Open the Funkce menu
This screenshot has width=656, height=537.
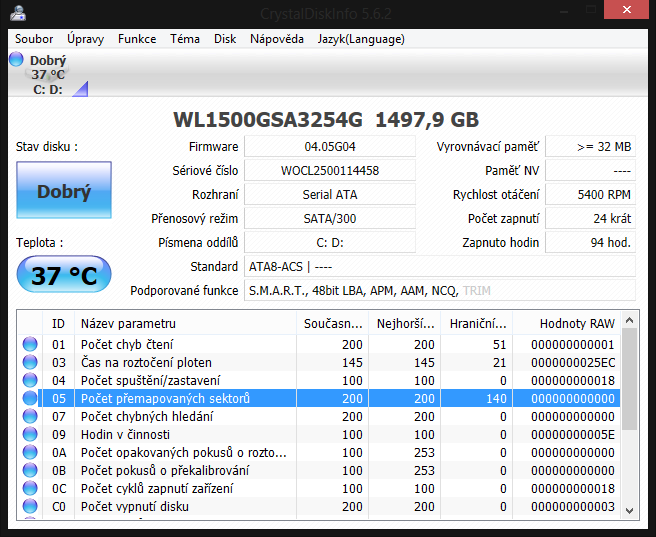click(137, 39)
